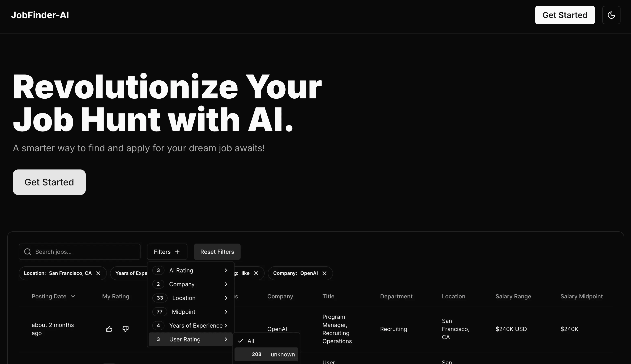Toggle dark mode with the moon icon
The width and height of the screenshot is (631, 364).
click(x=611, y=15)
